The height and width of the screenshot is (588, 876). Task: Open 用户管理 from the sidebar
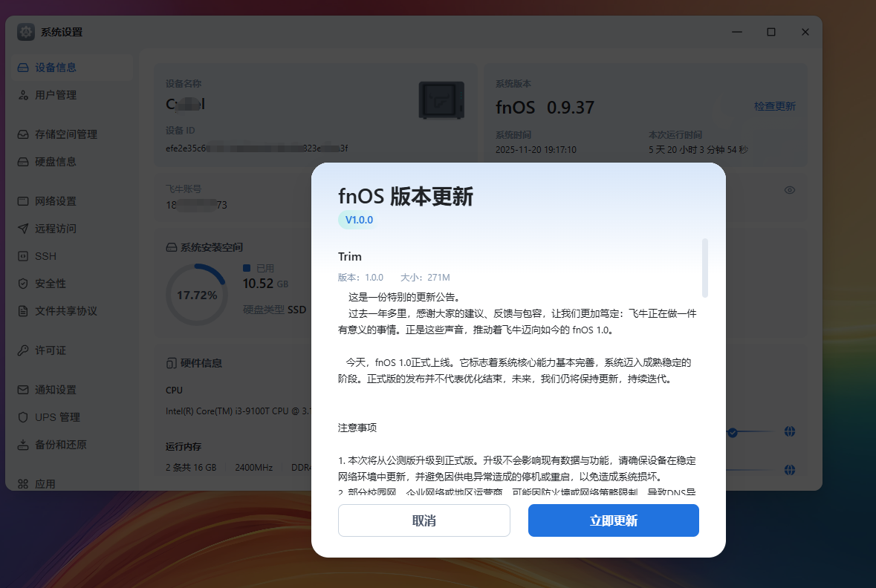pyautogui.click(x=56, y=94)
